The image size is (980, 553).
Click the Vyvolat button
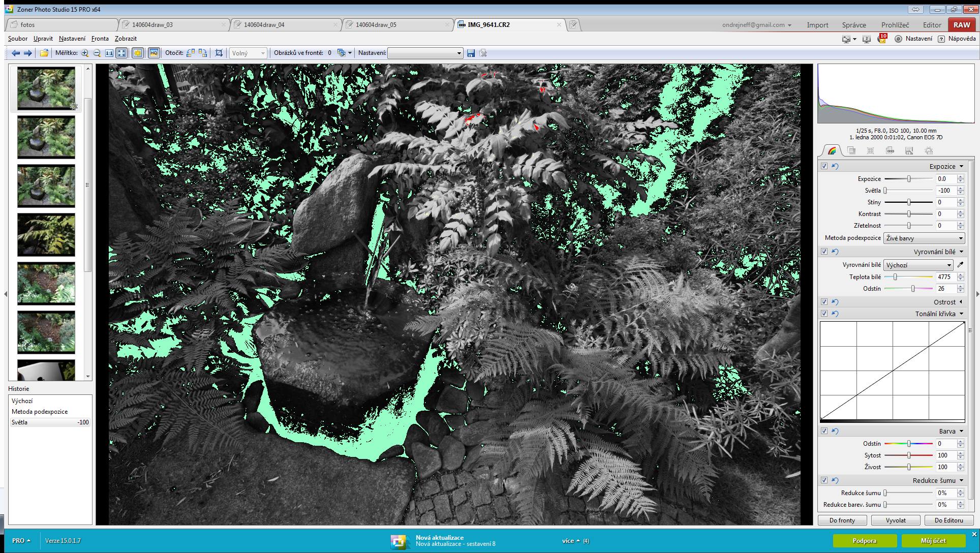tap(896, 520)
